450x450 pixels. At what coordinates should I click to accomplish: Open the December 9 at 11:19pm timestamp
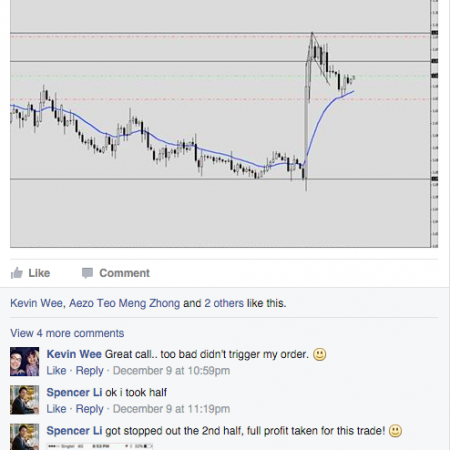(171, 409)
